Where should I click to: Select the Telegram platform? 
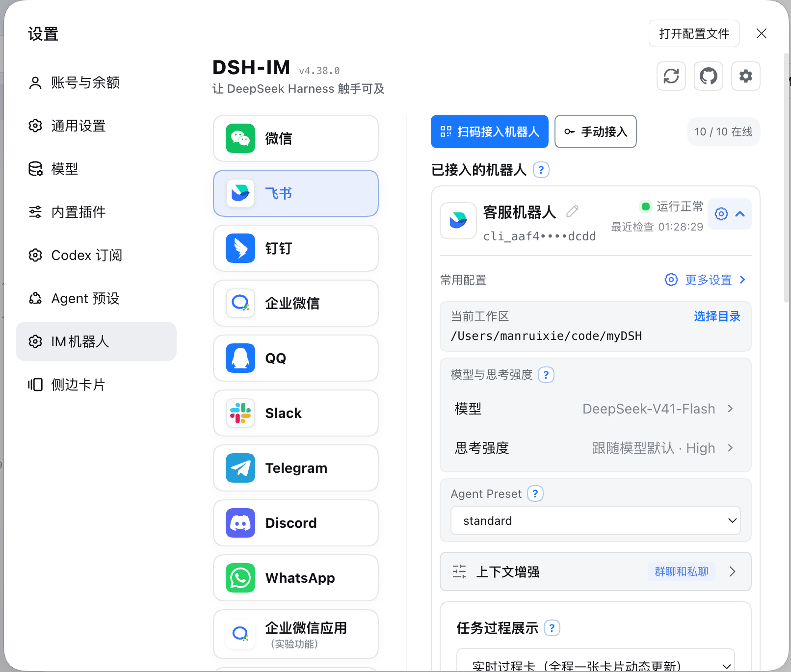pyautogui.click(x=296, y=468)
